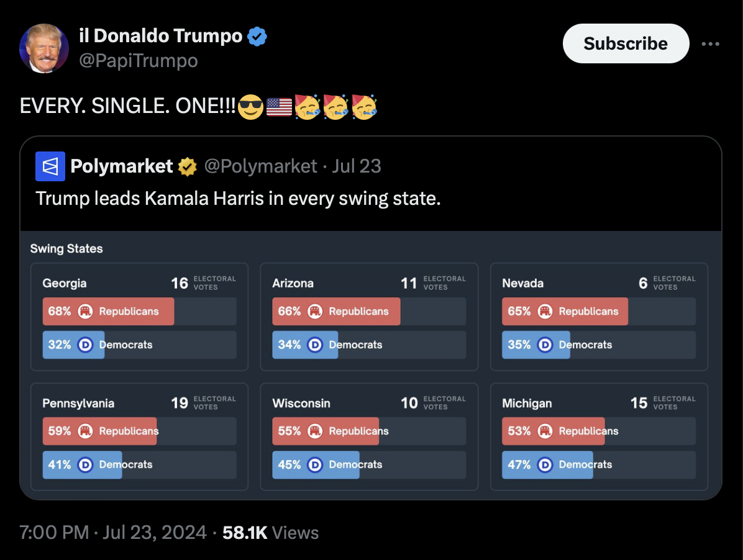Click the Nevada state card title
Image resolution: width=743 pixels, height=560 pixels.
(x=522, y=283)
